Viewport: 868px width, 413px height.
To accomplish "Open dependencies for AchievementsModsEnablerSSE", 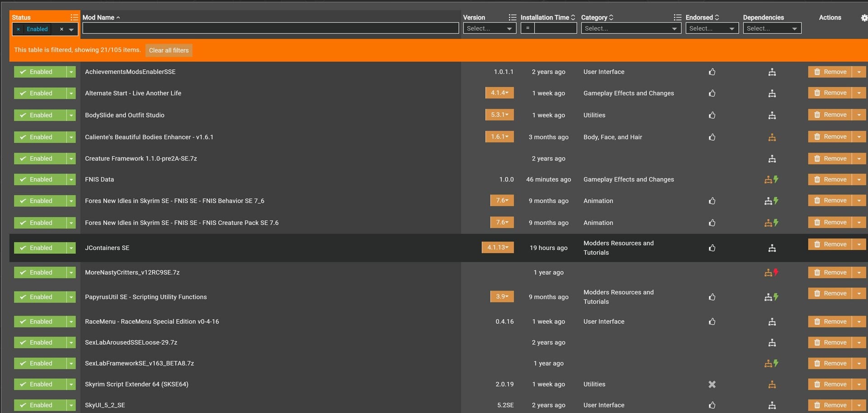I will [x=772, y=72].
